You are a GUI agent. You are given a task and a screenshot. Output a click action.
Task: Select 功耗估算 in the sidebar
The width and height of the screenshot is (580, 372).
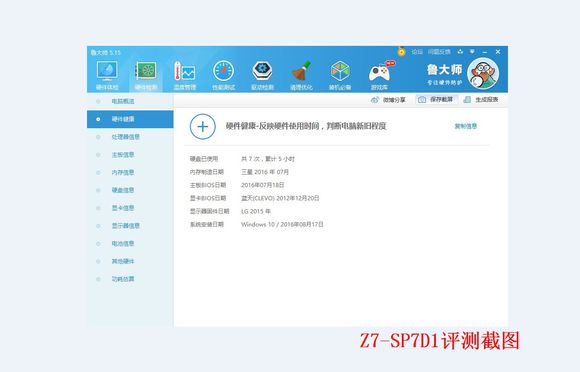click(130, 279)
